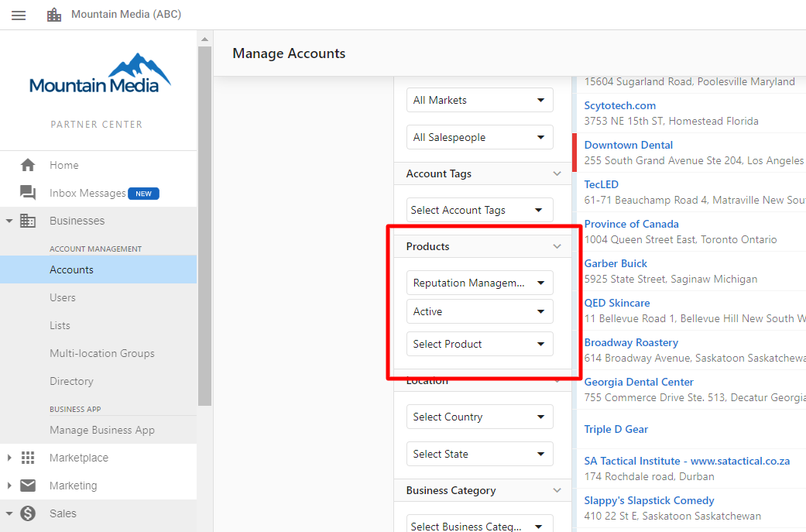
Task: Click the PARTNER CENTER label
Action: click(x=97, y=125)
